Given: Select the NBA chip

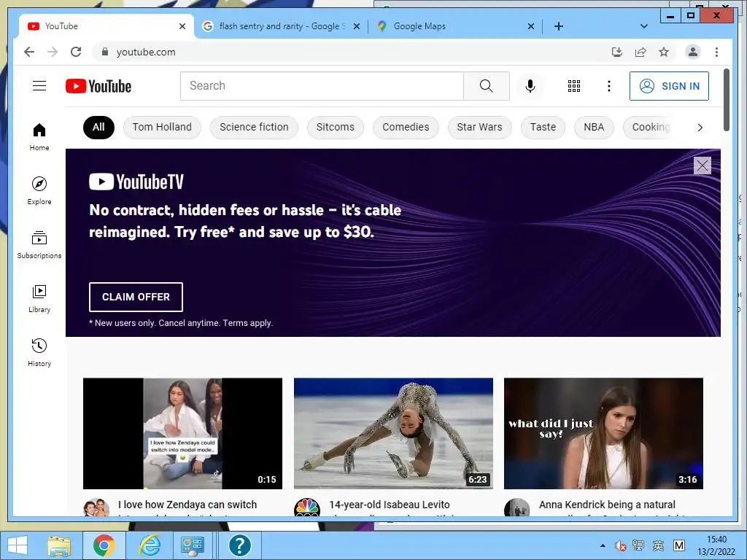Looking at the screenshot, I should click(594, 127).
